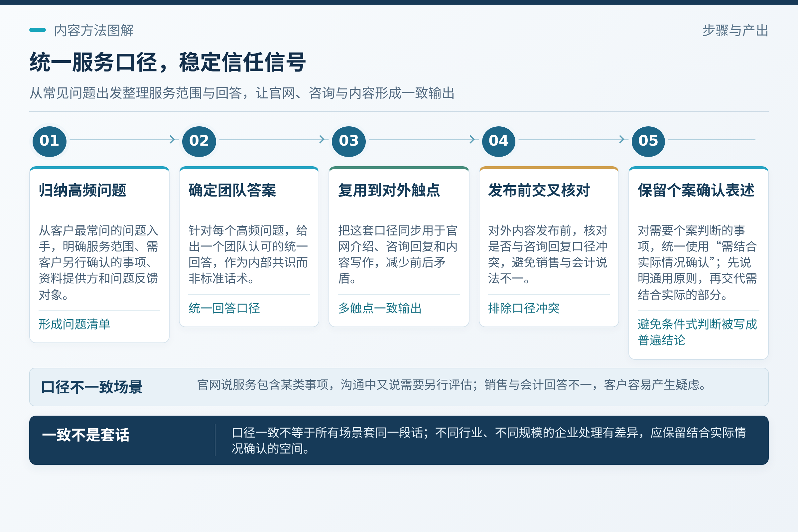798x532 pixels.
Task: Click the banner text starting 口径一致不等于
Action: pyautogui.click(x=488, y=440)
